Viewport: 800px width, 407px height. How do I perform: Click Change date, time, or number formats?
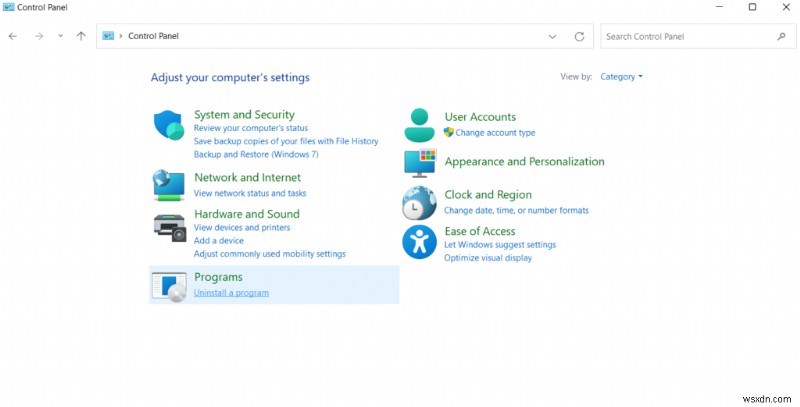click(516, 211)
